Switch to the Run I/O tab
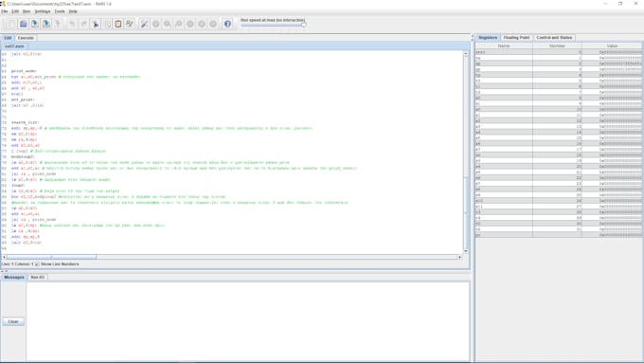644x363 pixels. [x=37, y=277]
